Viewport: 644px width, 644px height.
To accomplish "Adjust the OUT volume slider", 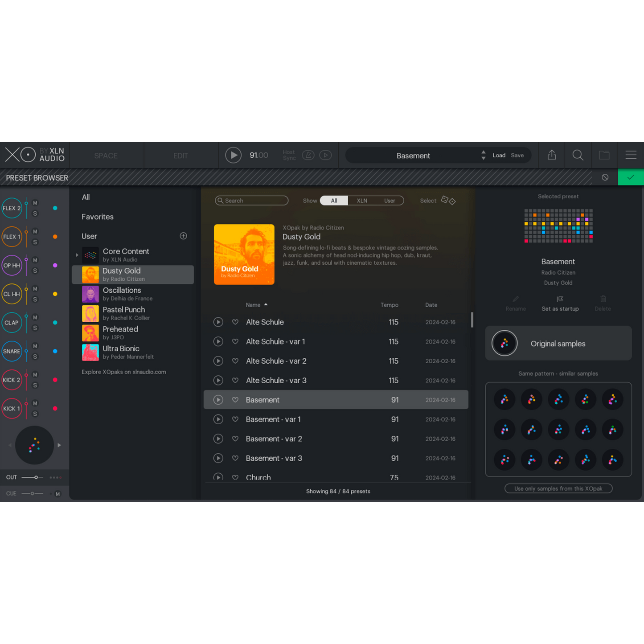I will tap(36, 477).
